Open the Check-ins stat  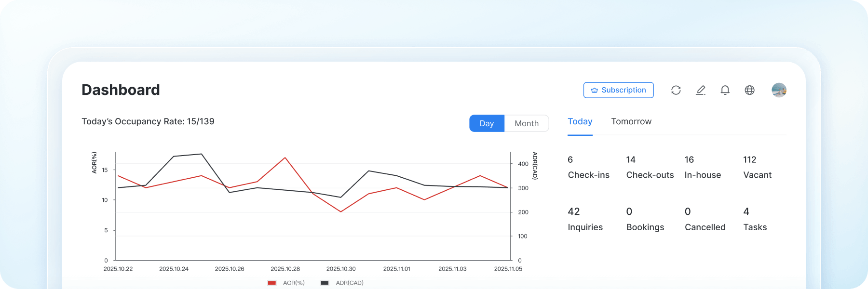point(588,168)
